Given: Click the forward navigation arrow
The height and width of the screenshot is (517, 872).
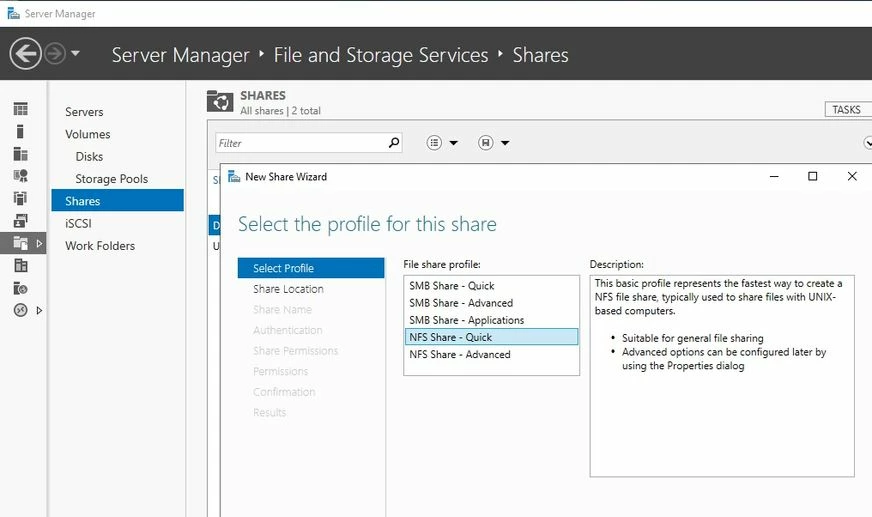Looking at the screenshot, I should click(x=54, y=54).
